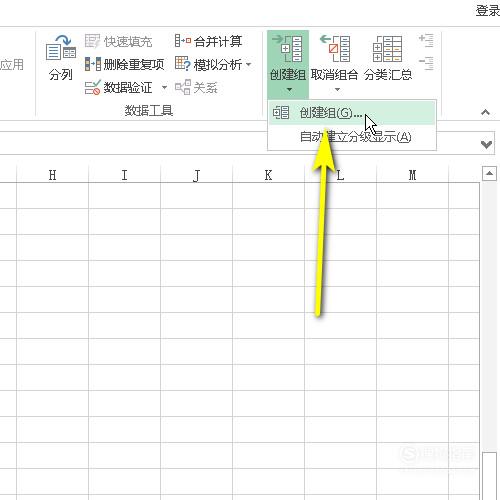This screenshot has width=500, height=500.
Task: Expand the 取消组合 dropdown arrow
Action: tap(337, 90)
